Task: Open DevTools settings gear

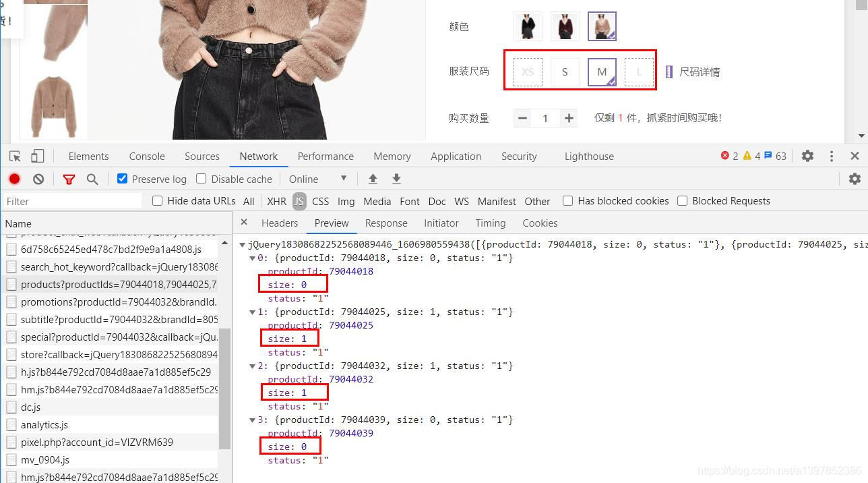Action: click(807, 156)
